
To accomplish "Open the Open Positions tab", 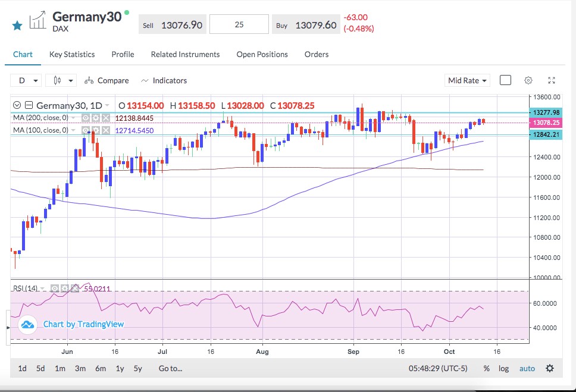I will click(x=262, y=54).
